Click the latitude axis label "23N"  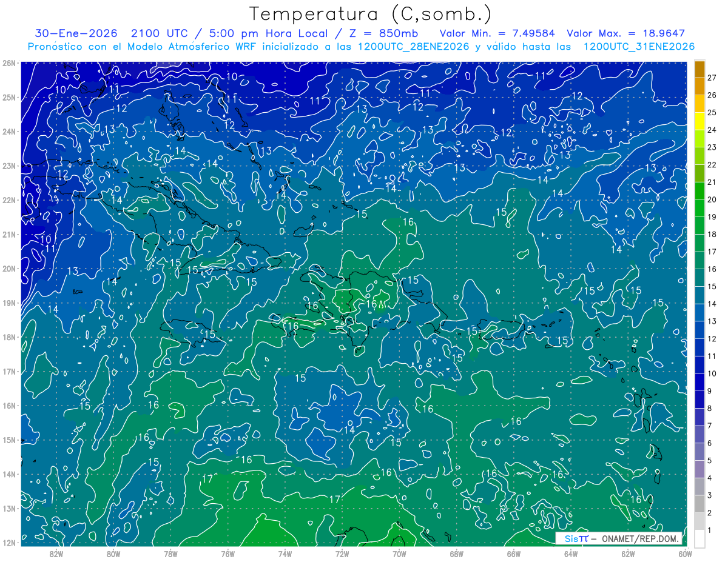point(9,166)
